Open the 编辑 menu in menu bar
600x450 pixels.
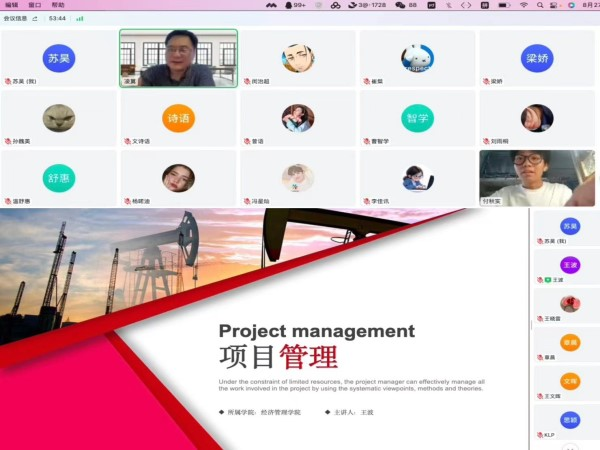point(11,5)
